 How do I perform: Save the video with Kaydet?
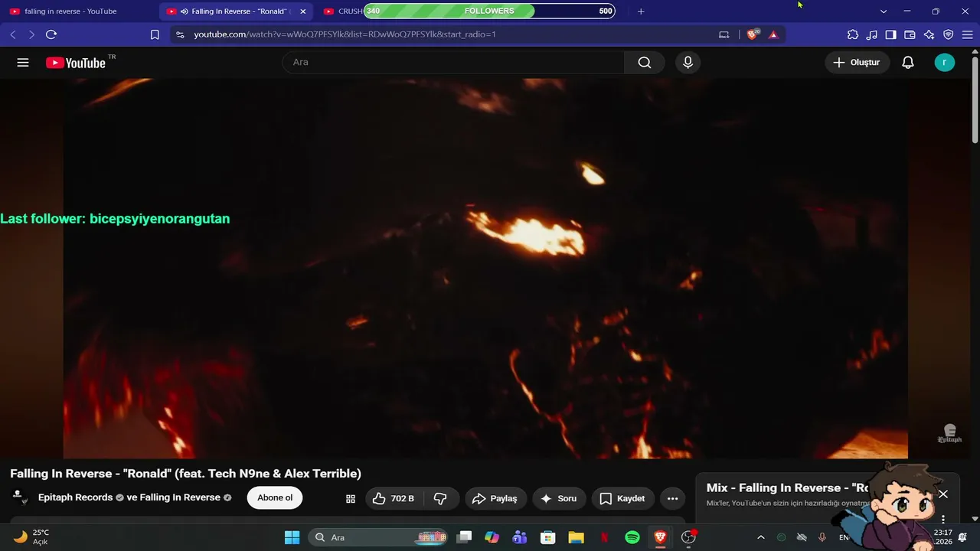[622, 498]
